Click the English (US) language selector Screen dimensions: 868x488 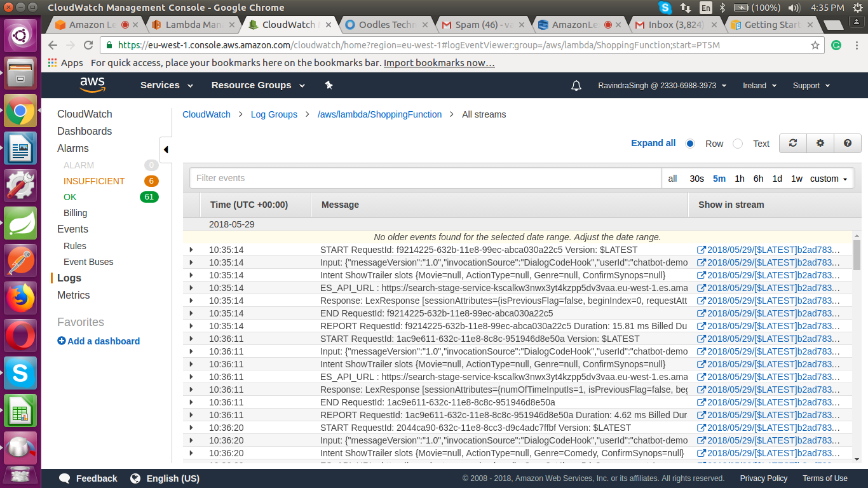point(165,478)
